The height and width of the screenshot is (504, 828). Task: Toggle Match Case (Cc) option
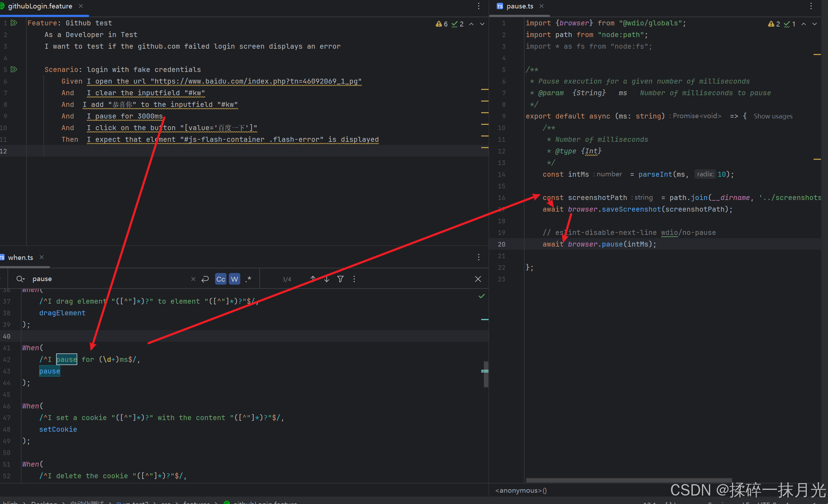[x=220, y=279]
